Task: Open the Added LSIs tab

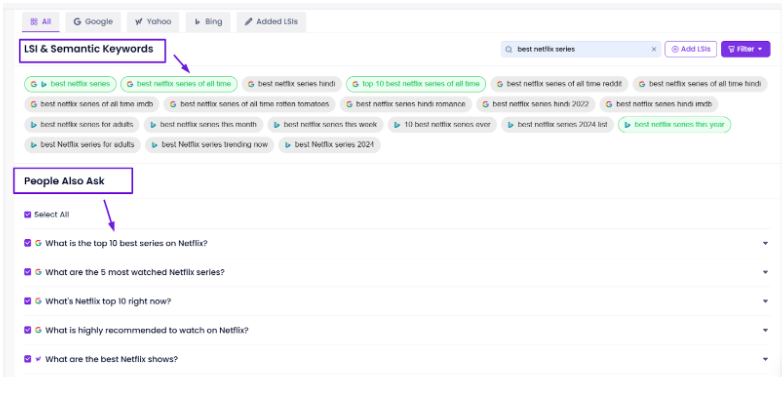Action: click(271, 22)
